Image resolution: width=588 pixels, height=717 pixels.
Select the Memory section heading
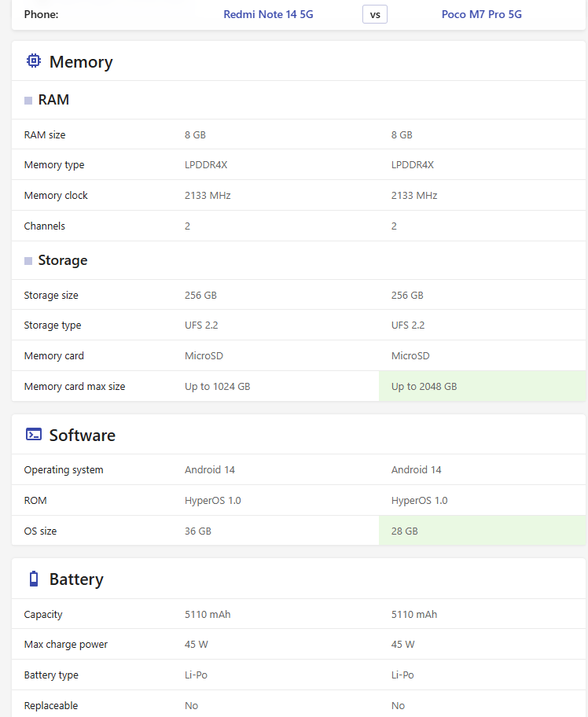click(x=81, y=62)
